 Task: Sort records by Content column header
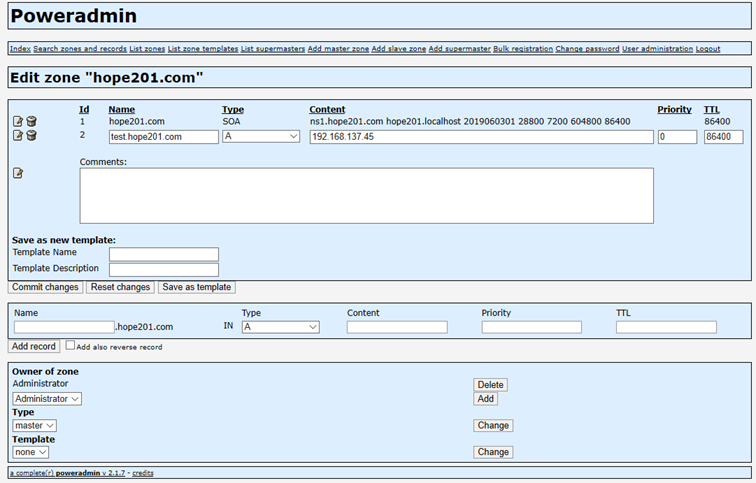click(327, 109)
